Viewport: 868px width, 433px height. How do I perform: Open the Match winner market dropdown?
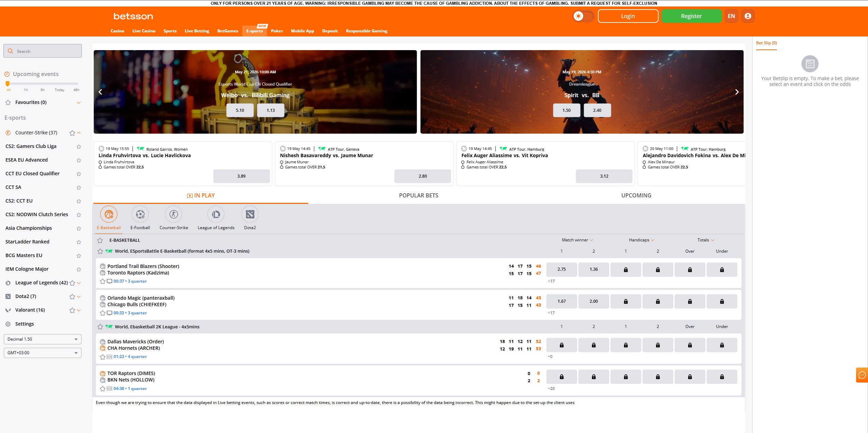577,240
